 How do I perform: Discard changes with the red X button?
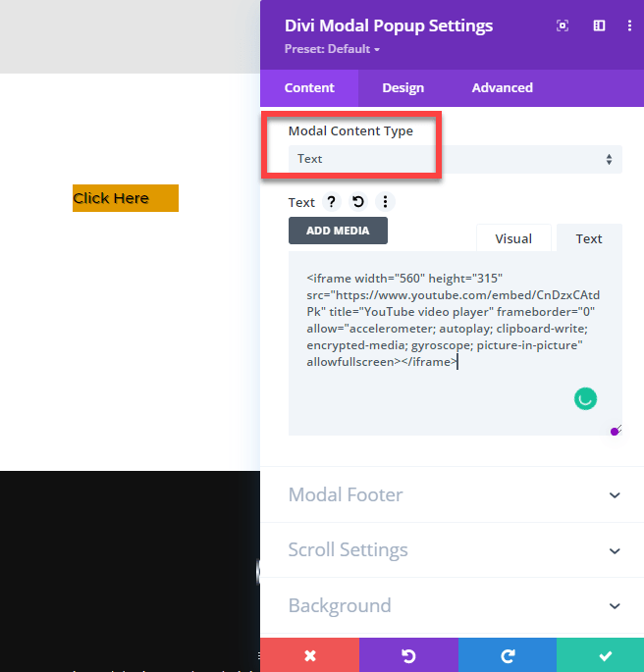(x=309, y=655)
